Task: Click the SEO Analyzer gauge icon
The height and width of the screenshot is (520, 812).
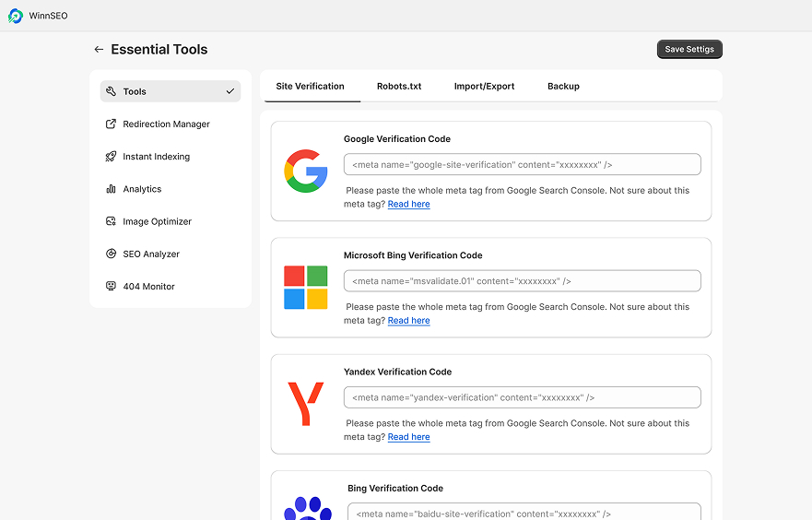Action: click(111, 254)
